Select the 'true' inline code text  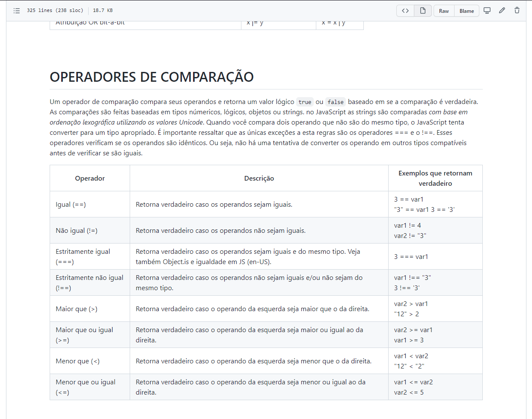305,102
